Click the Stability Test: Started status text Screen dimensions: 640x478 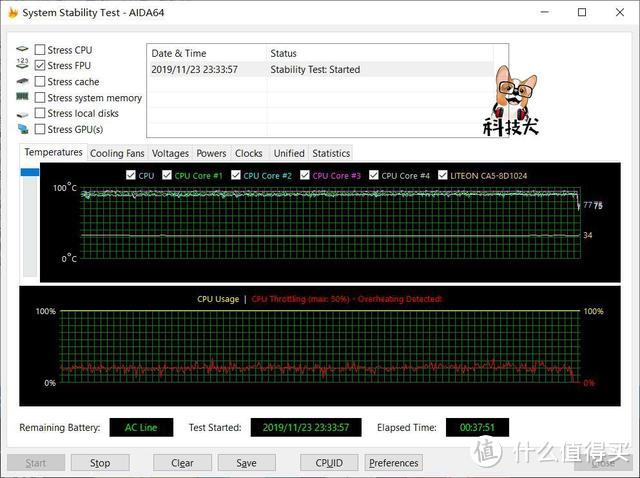pos(315,69)
